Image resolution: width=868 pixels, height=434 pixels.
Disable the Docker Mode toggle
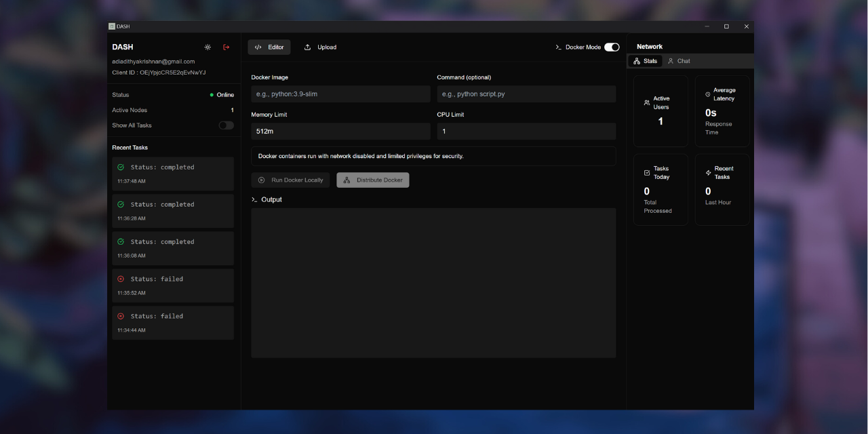pos(611,47)
